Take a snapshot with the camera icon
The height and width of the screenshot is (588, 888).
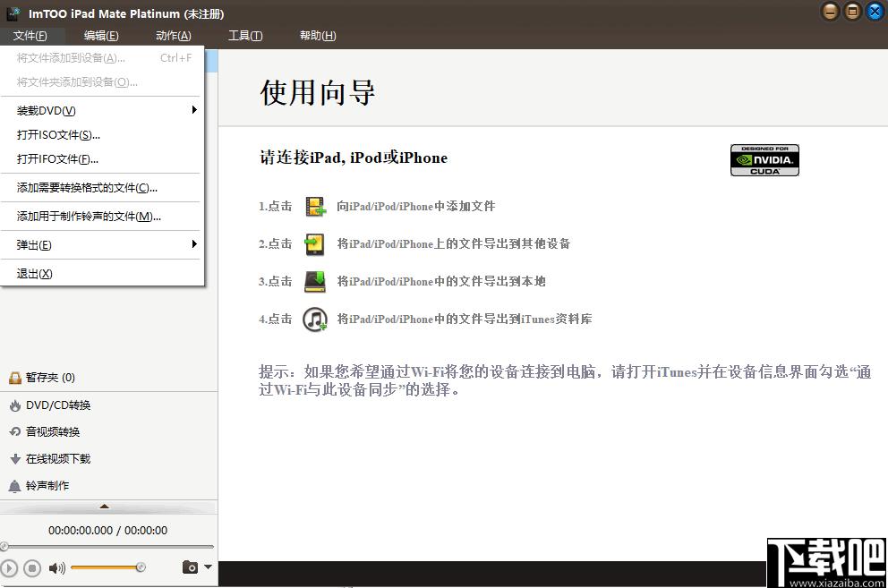(191, 567)
